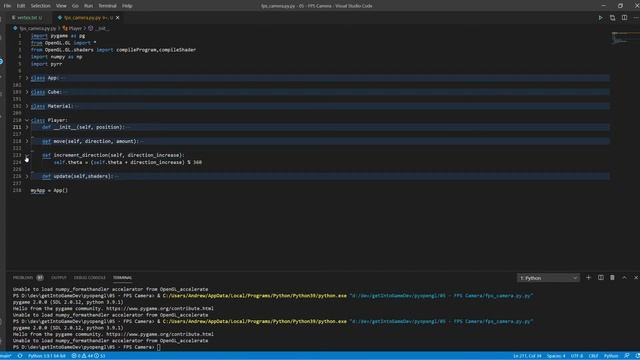The height and width of the screenshot is (360, 640).
Task: Expand the folded class Cube
Action: (x=27, y=92)
